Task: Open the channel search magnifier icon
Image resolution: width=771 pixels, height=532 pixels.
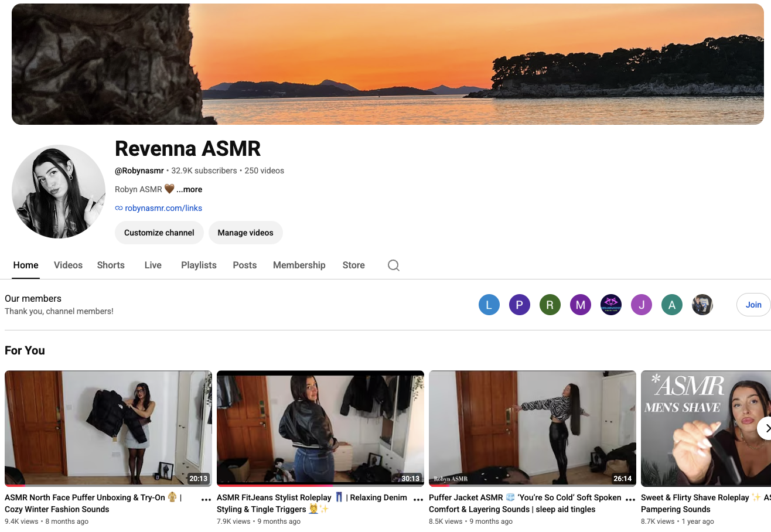Action: pyautogui.click(x=394, y=265)
